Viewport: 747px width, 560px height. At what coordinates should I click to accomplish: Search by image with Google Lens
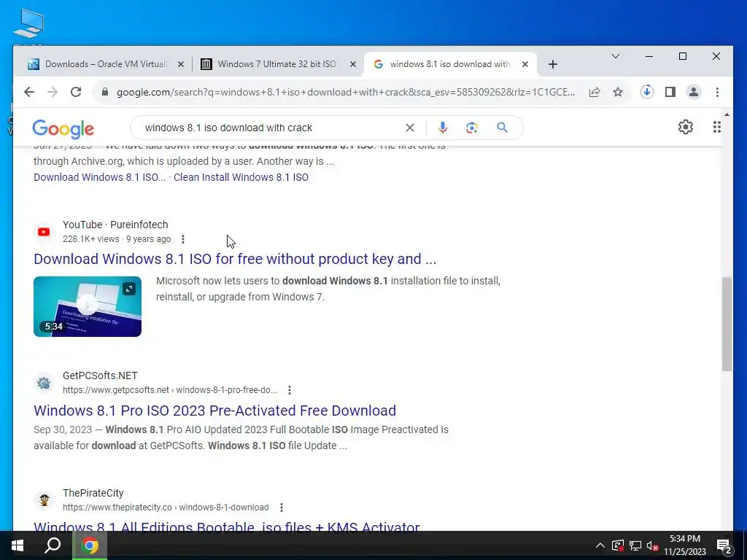[472, 128]
